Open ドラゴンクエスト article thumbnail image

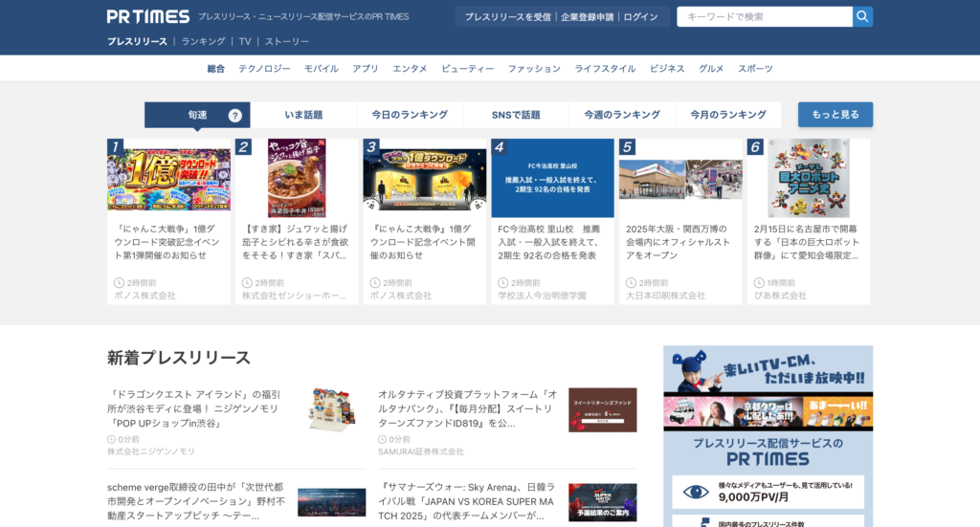[332, 409]
